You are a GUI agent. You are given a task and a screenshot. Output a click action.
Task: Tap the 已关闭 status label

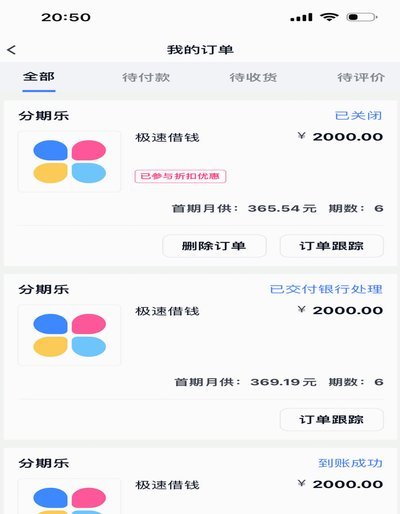coord(358,116)
